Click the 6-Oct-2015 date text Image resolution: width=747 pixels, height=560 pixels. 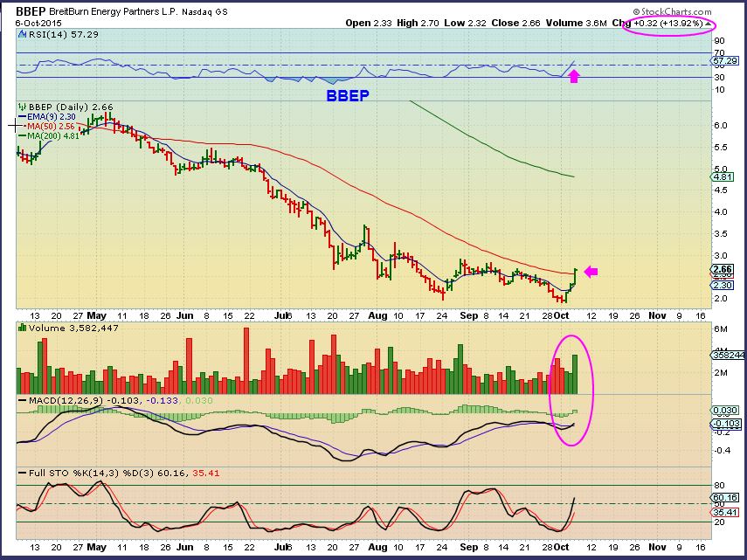point(38,23)
